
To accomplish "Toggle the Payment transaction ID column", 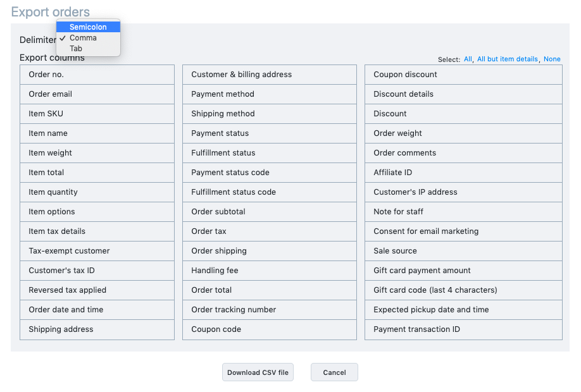I will 463,329.
